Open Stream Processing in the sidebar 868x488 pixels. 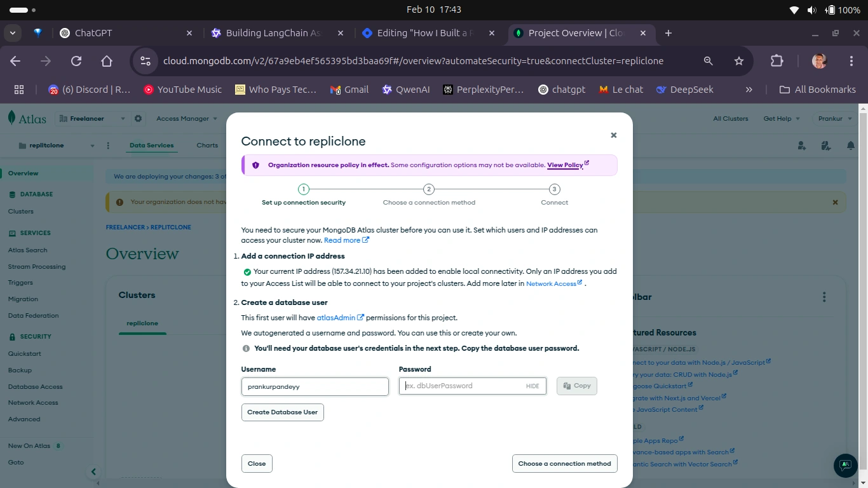pyautogui.click(x=37, y=267)
